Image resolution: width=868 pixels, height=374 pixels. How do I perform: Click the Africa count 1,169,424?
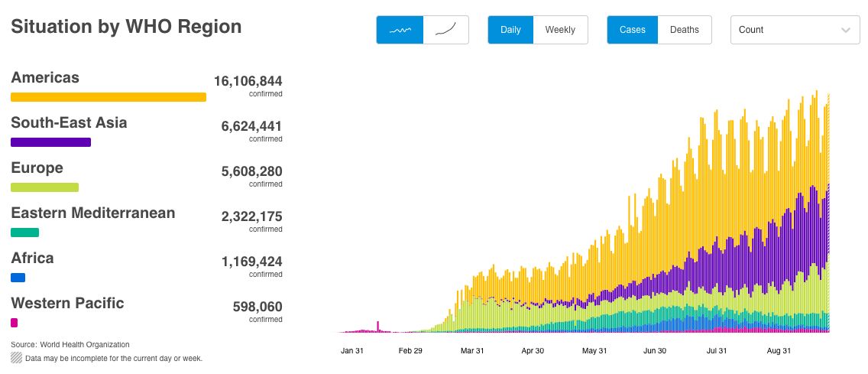coord(252,262)
